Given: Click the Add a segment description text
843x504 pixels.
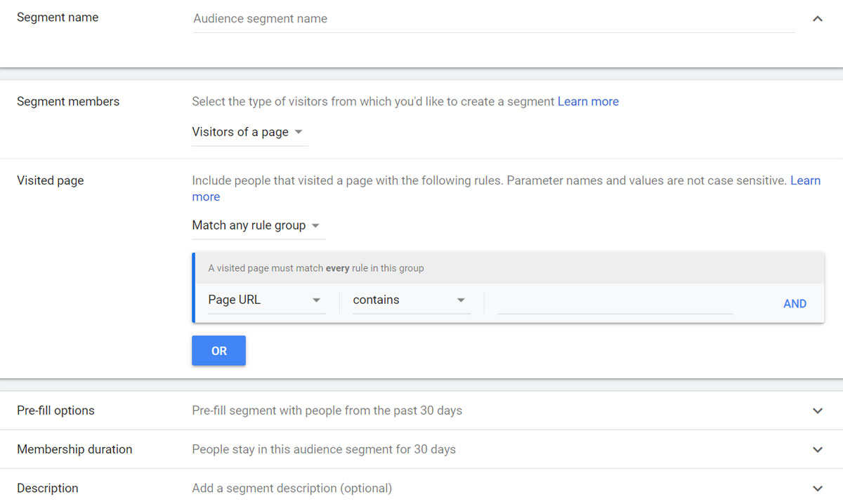Looking at the screenshot, I should 292,488.
